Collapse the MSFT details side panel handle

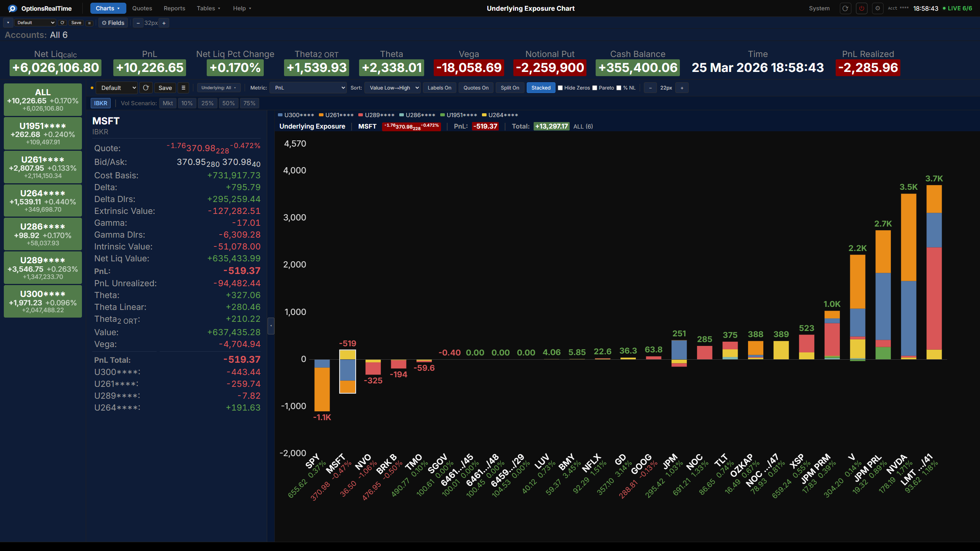tap(271, 326)
